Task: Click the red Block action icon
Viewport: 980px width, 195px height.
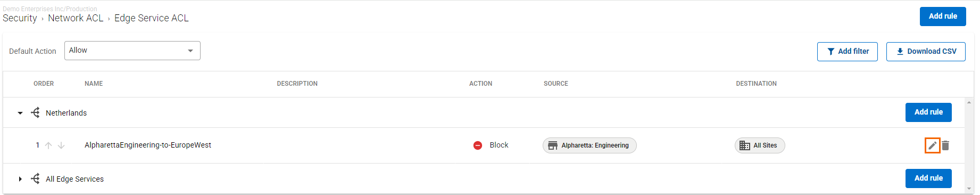Action: coord(478,145)
